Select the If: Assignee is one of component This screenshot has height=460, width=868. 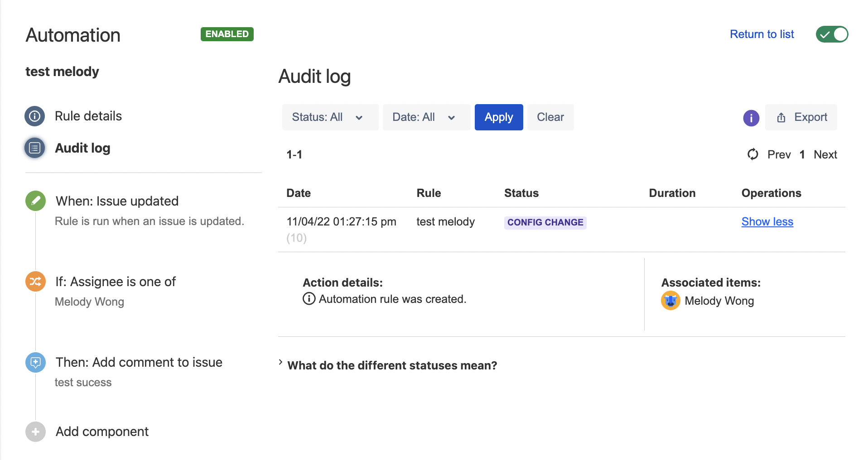click(116, 282)
